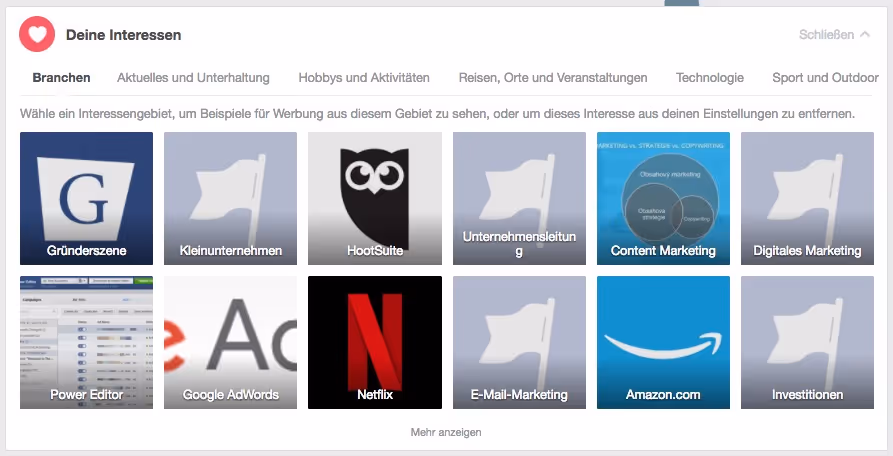
Task: Select the Investitionen interest tile
Action: 807,342
